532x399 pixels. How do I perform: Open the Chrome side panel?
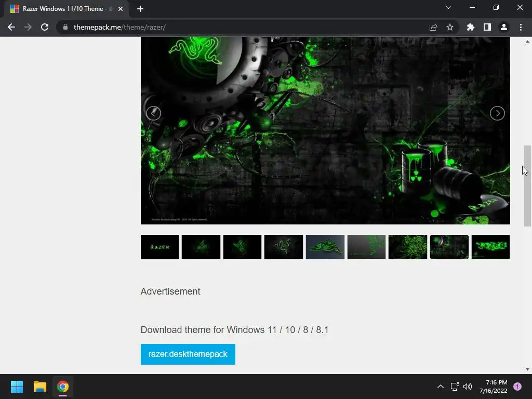(487, 27)
